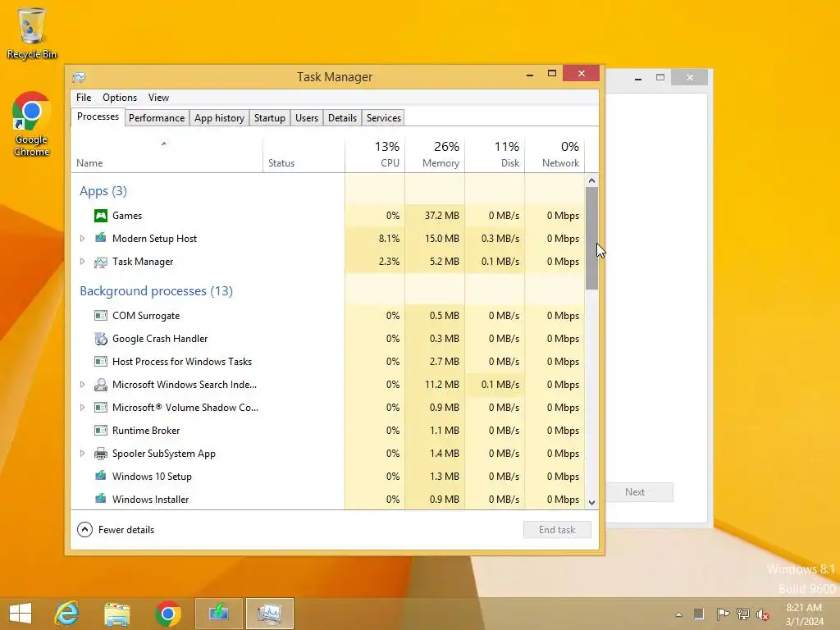Select the 37.2 MB memory cell for Games
Viewport: 840px width, 630px height.
click(x=435, y=216)
